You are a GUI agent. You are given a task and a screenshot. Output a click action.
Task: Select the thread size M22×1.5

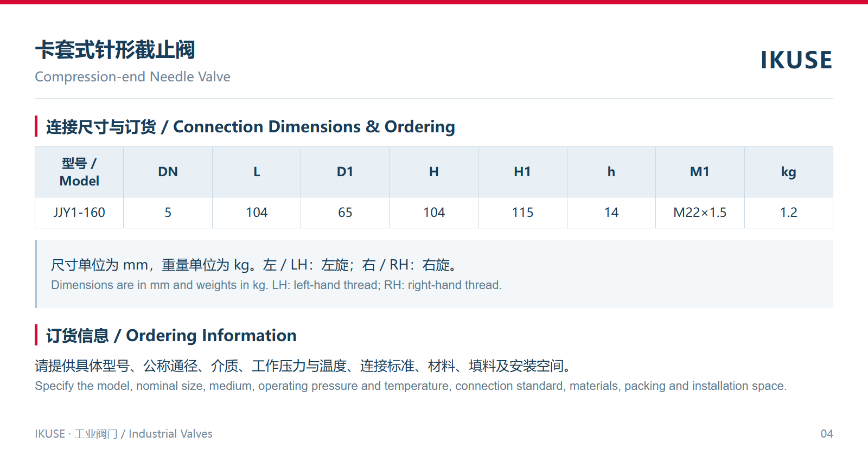click(700, 213)
